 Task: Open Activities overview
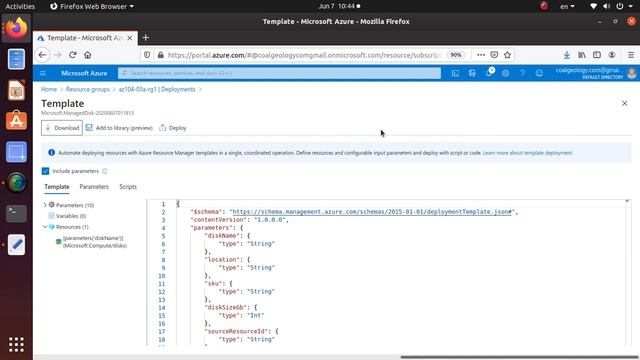(x=20, y=6)
